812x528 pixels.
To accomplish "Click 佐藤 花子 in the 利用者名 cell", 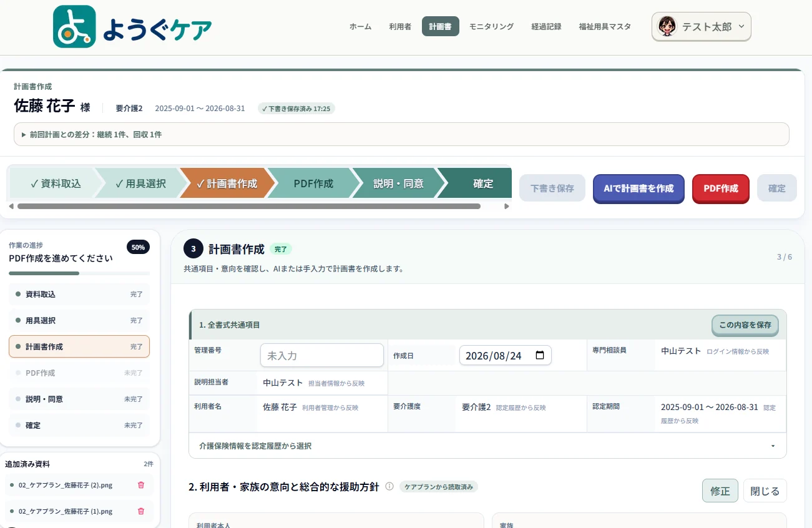I will click(x=280, y=407).
